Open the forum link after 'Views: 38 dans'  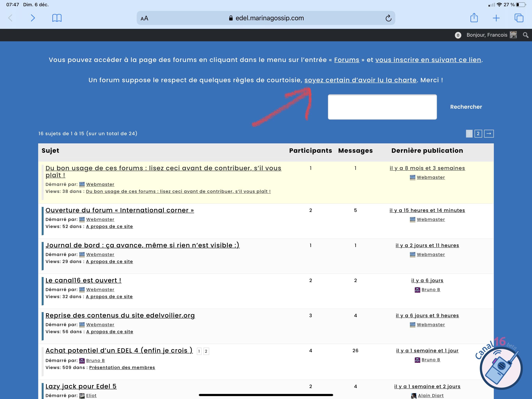pyautogui.click(x=178, y=192)
